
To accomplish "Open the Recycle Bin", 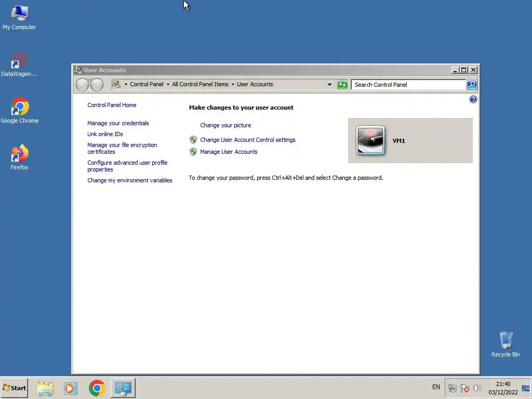I will (505, 344).
